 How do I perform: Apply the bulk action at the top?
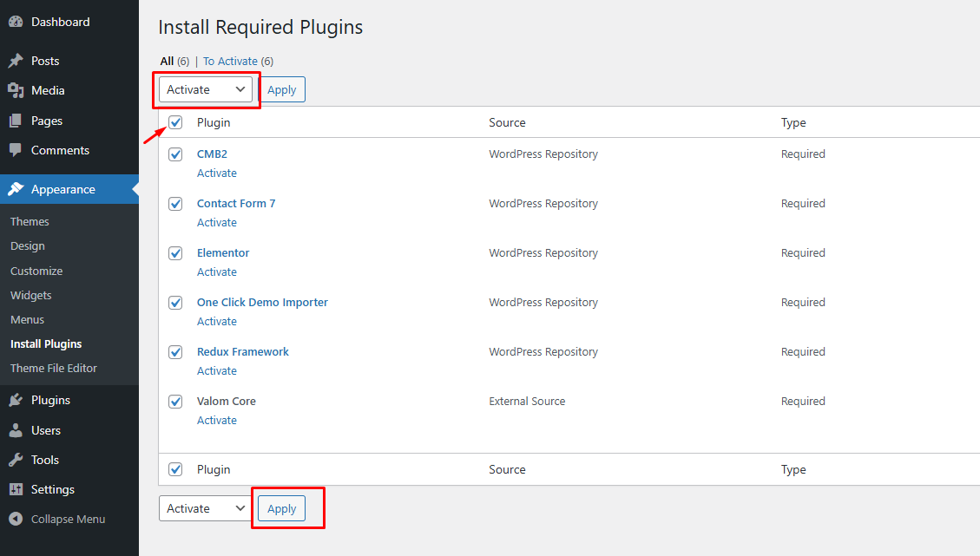tap(282, 89)
